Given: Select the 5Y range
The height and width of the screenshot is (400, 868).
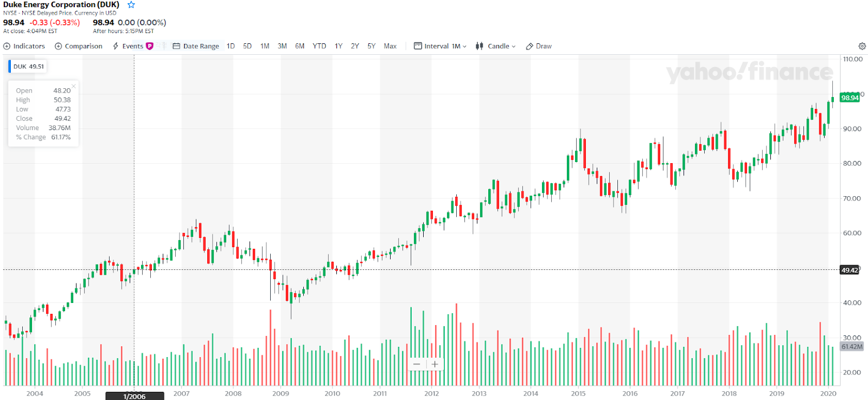Looking at the screenshot, I should (372, 46).
